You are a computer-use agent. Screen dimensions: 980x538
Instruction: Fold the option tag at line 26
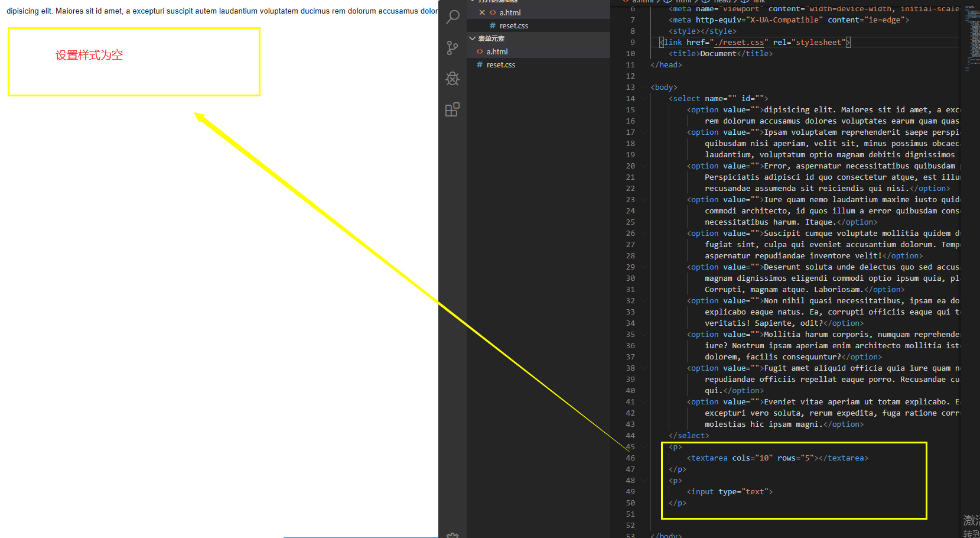(x=644, y=233)
